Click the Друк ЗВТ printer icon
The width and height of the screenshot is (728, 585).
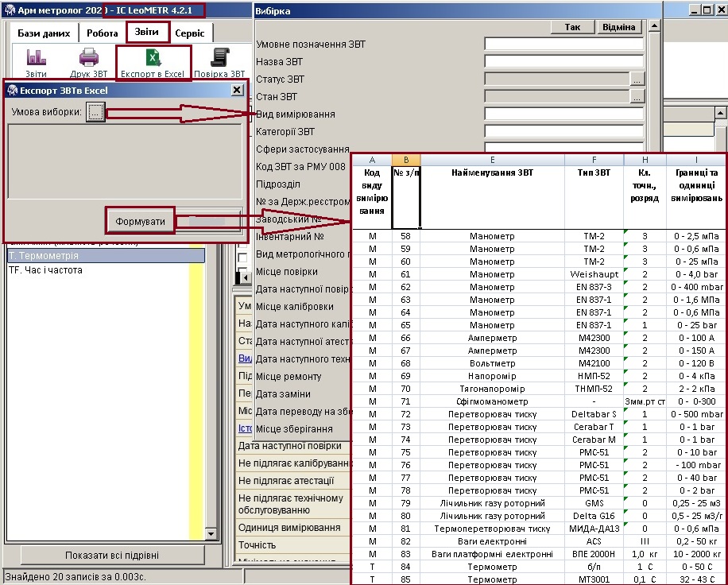(88, 58)
